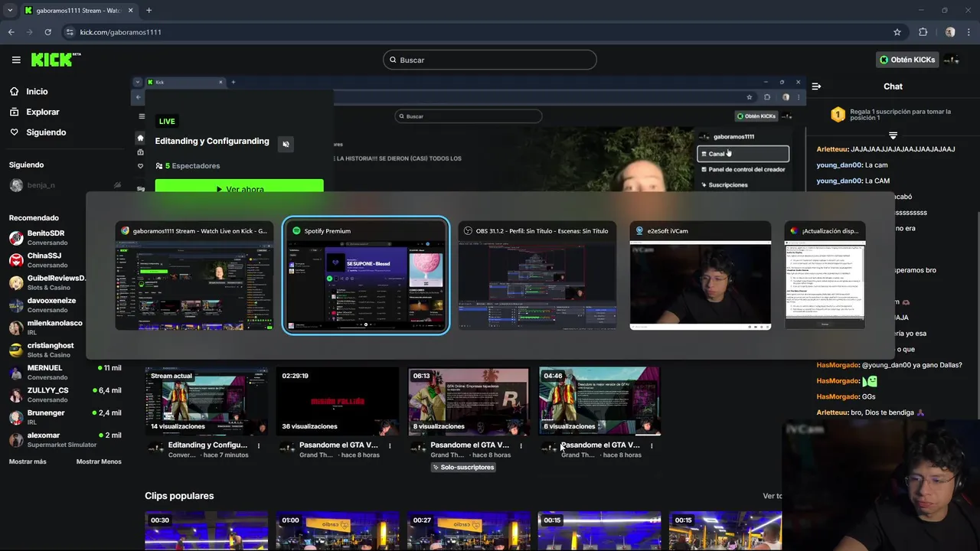Open MERNUEL channel with 11 mil viewers
Viewport: 980px width, 551px height.
coord(65,372)
